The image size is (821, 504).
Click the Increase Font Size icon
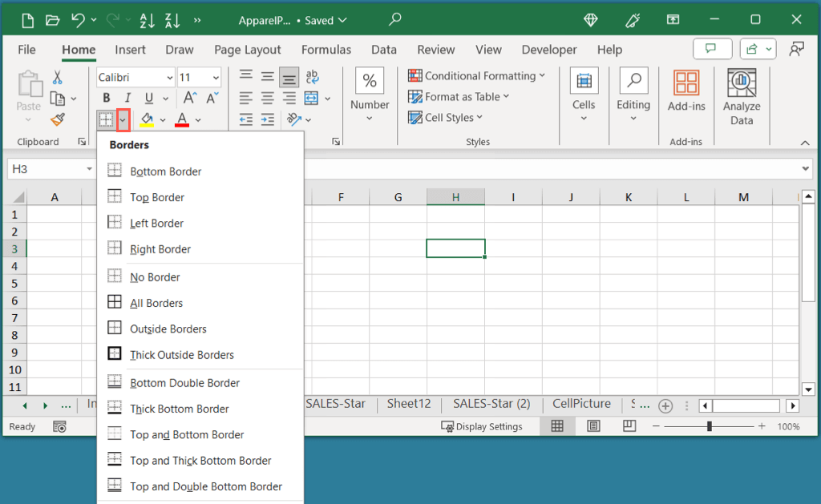(190, 99)
